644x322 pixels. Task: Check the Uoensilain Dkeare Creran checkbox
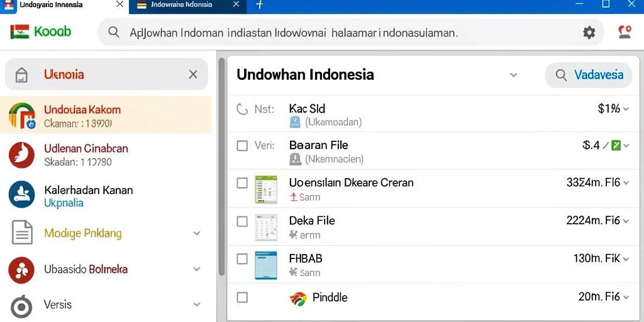pos(242,183)
